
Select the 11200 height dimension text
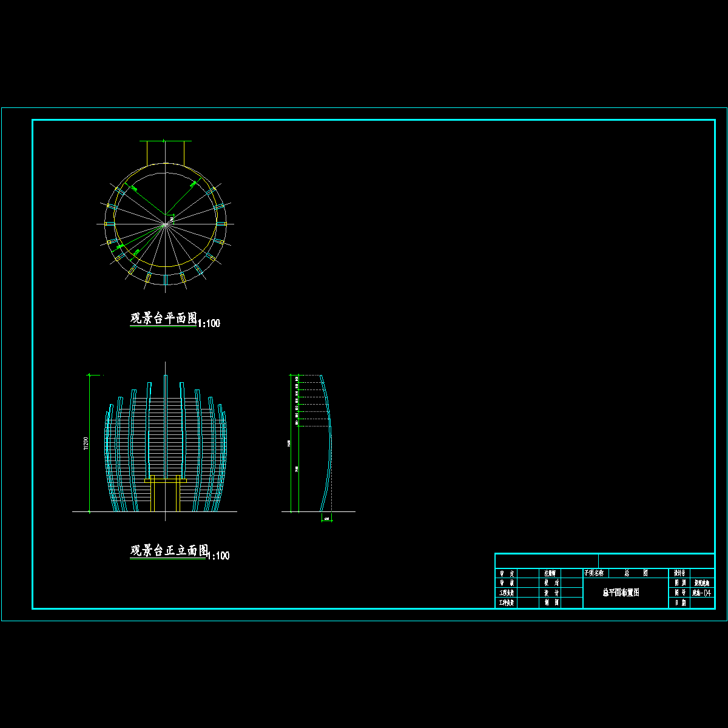click(x=86, y=444)
